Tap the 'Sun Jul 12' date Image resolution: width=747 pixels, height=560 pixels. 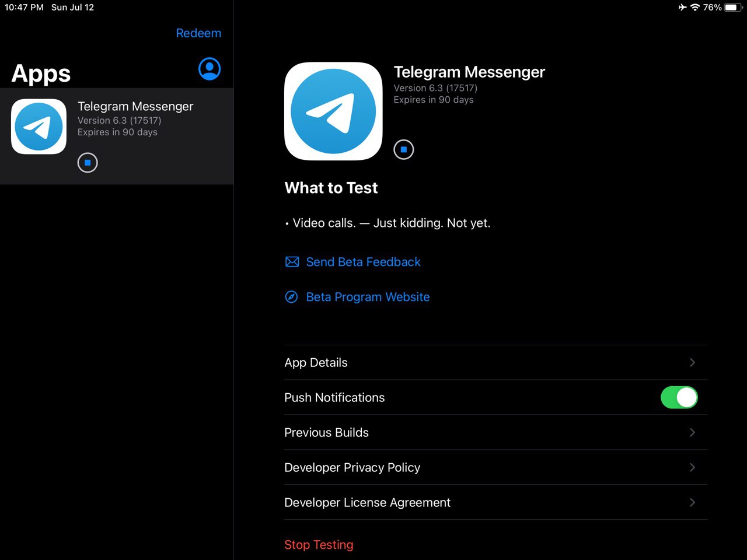click(x=72, y=8)
